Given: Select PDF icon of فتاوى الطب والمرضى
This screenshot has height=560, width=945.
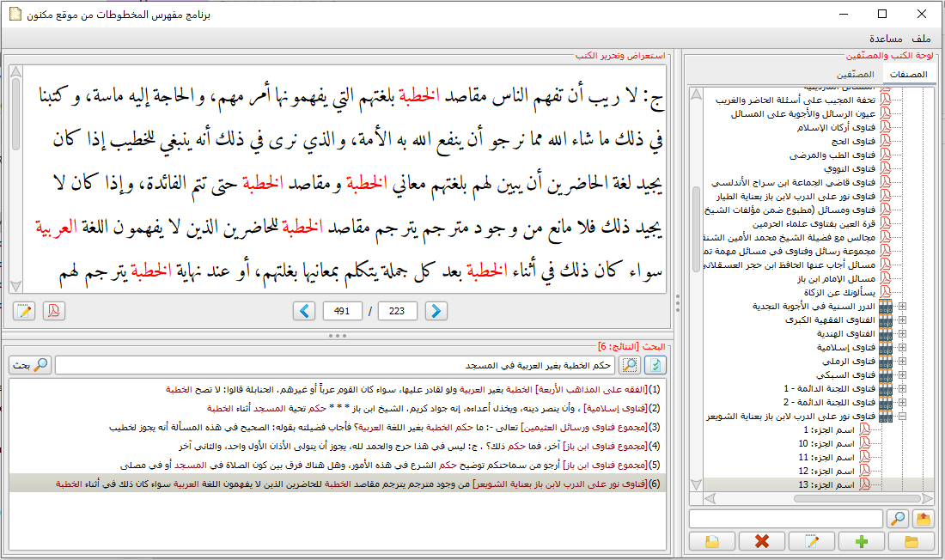Looking at the screenshot, I should click(886, 155).
